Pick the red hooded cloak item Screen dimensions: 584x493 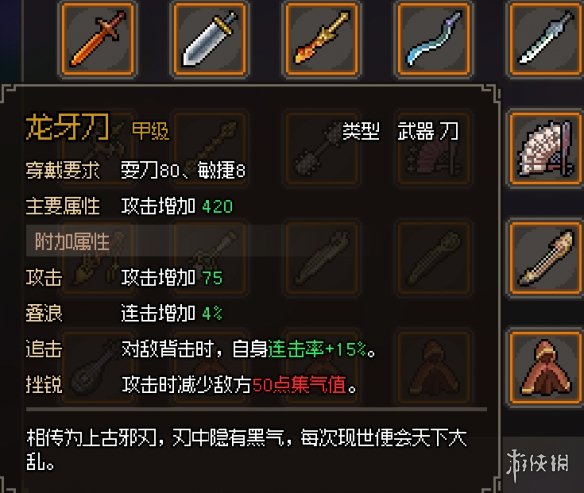(x=546, y=368)
